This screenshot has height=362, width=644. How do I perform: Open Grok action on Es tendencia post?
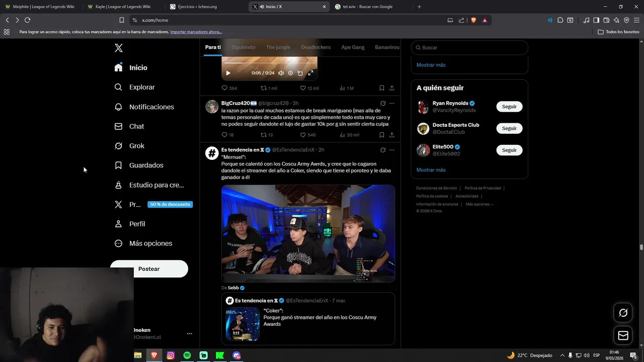pyautogui.click(x=383, y=150)
